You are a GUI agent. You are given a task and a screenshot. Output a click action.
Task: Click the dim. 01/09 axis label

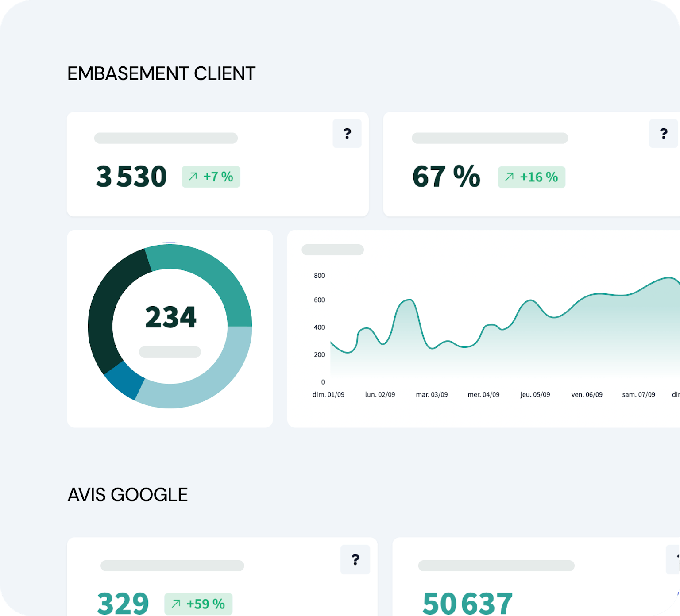coord(328,394)
